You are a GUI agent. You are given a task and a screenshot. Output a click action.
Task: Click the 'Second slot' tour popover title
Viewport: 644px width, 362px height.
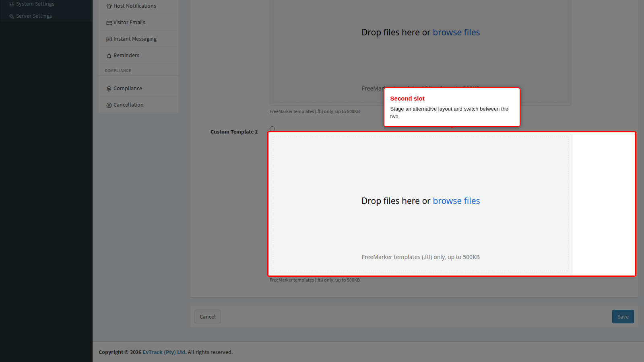tap(407, 99)
